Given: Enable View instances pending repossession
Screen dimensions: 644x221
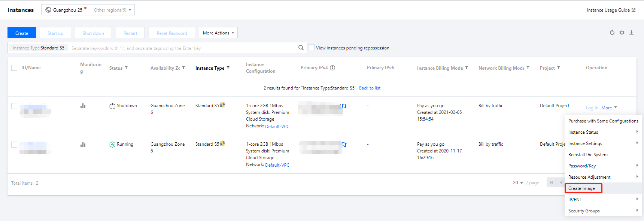Looking at the screenshot, I should [312, 48].
